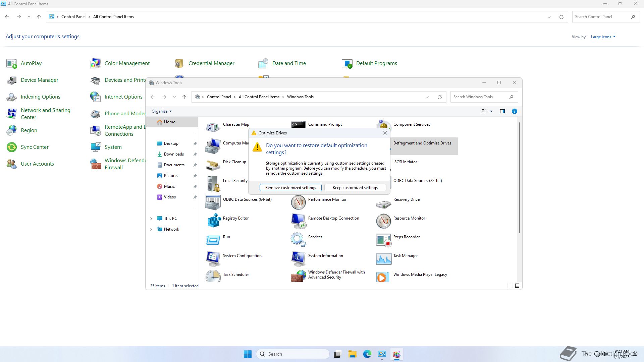Open Performance Monitor icon

(298, 202)
